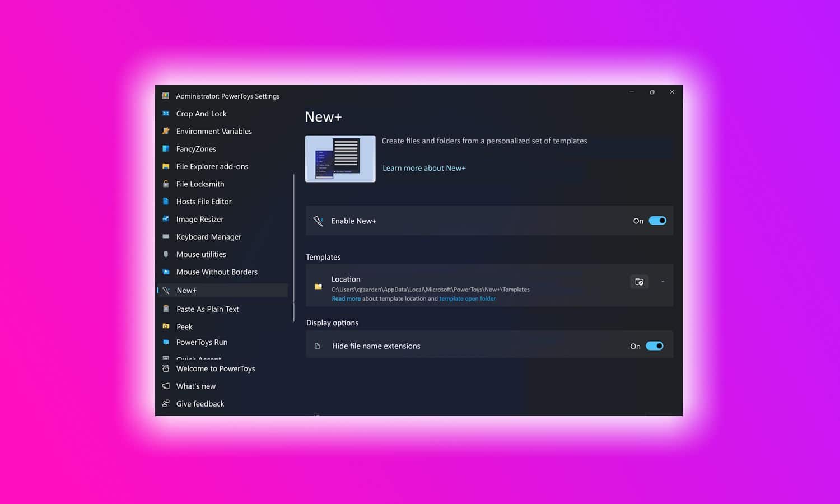Click the Crop And Lock sidebar icon
Screen dimensions: 840x504
click(x=166, y=113)
